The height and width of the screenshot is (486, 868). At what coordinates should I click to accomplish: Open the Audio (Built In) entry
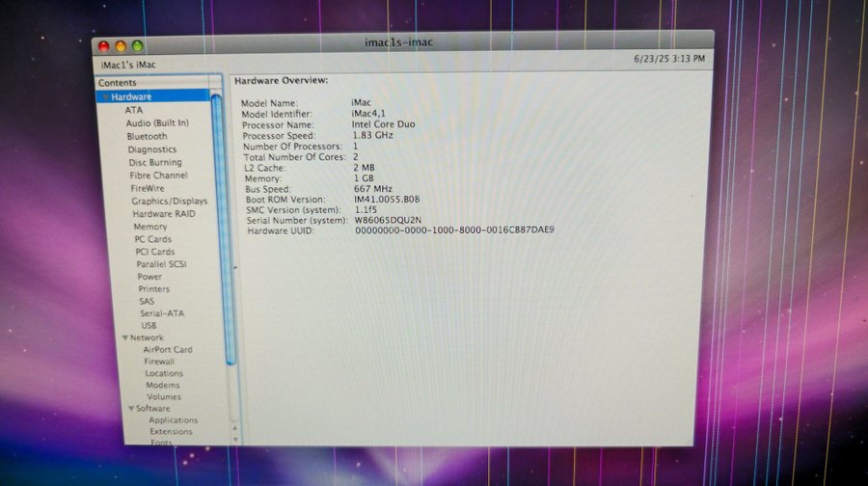[x=156, y=123]
